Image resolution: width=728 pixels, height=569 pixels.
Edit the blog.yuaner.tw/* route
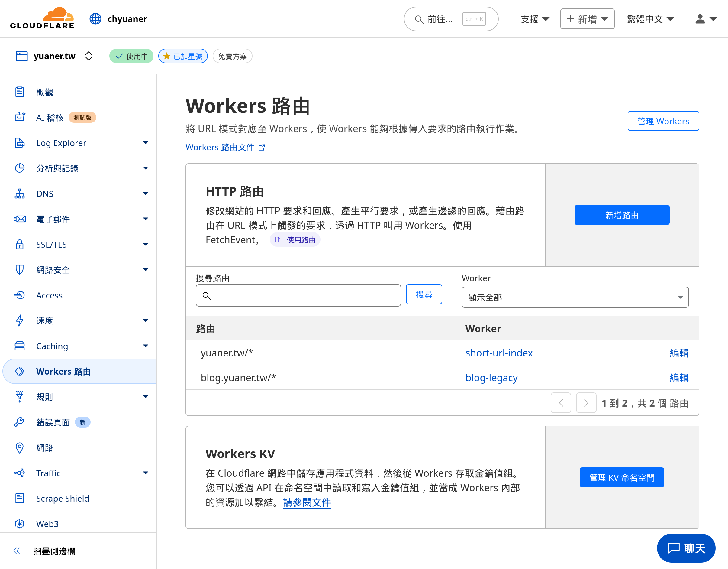tap(679, 378)
